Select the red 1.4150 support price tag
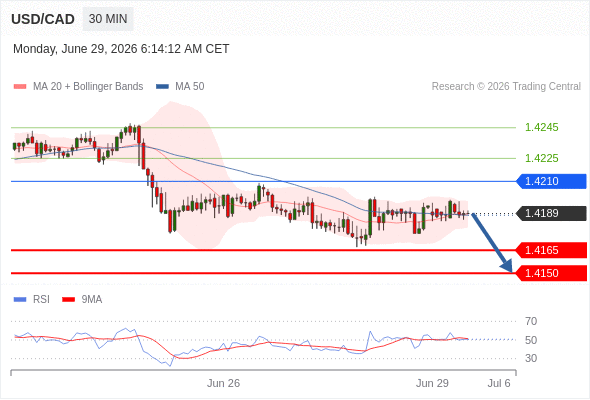590x400 pixels. tap(551, 273)
